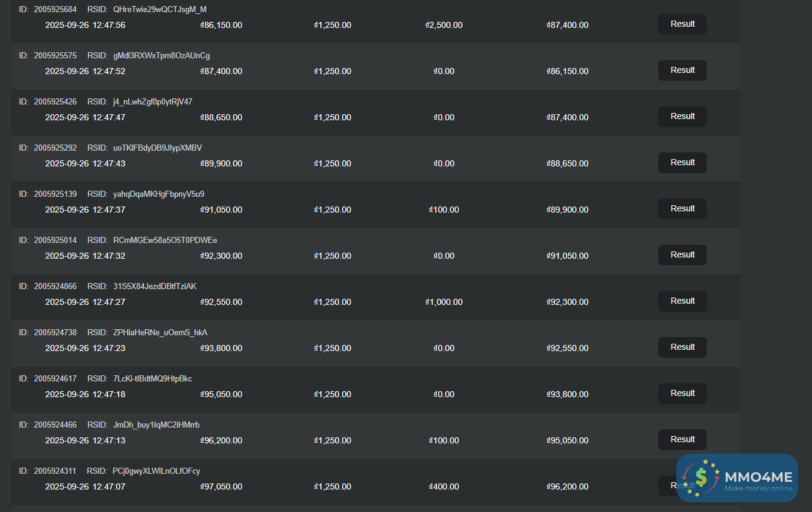This screenshot has width=812, height=512.
Task: Open Result for the 12:47:43 transaction
Action: tap(682, 163)
